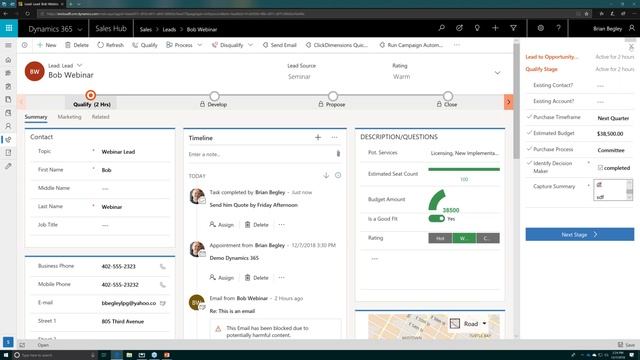Select the Cold rating option

[488, 238]
